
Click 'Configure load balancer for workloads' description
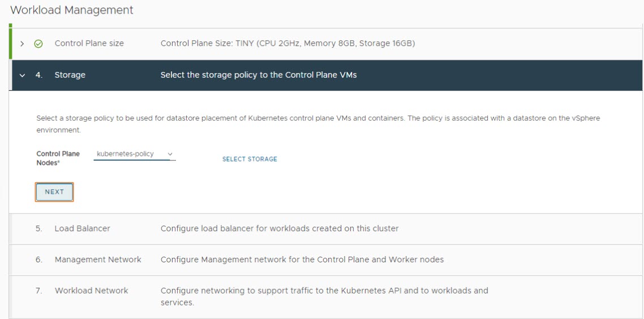click(x=280, y=228)
